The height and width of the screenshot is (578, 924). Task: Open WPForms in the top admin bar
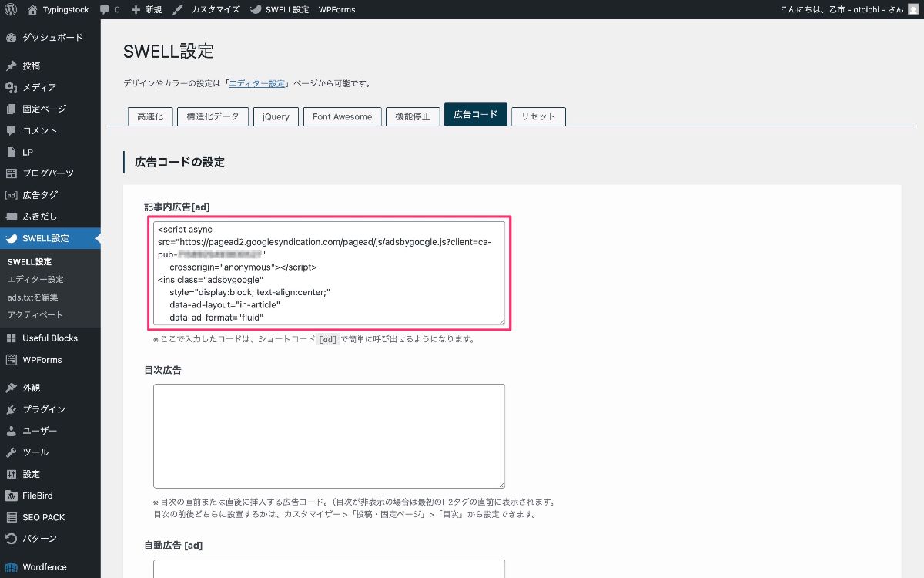tap(337, 10)
